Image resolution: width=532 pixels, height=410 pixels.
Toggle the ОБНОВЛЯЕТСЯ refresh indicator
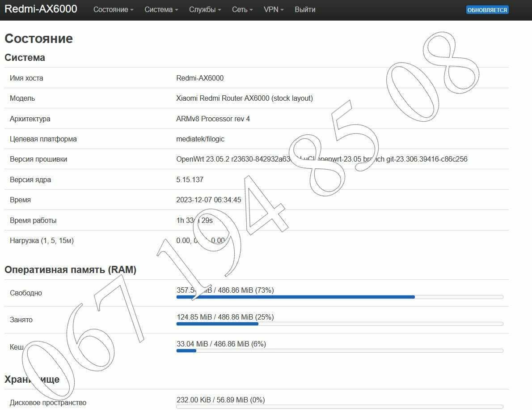click(x=487, y=10)
